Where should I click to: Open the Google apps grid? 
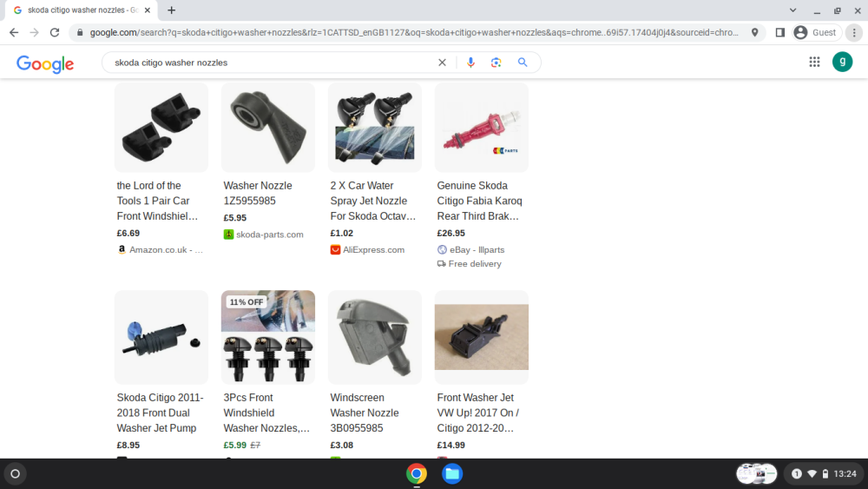pyautogui.click(x=814, y=62)
